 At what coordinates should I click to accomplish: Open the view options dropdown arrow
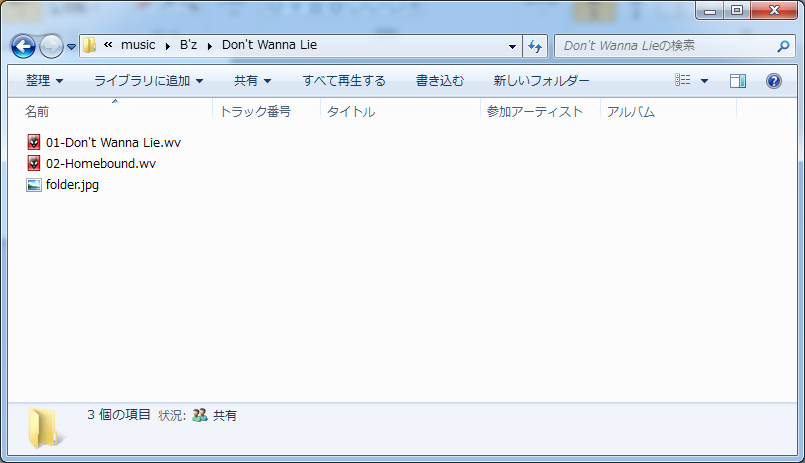point(704,81)
